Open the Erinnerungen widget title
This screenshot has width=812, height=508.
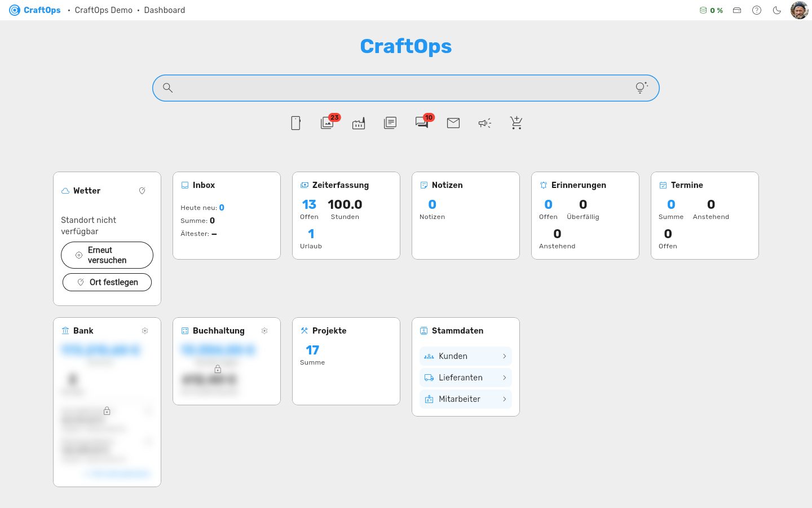click(x=579, y=185)
